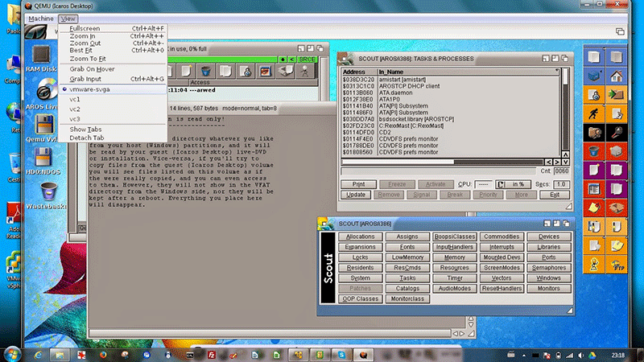Click the blue box icon in dock

593,76
